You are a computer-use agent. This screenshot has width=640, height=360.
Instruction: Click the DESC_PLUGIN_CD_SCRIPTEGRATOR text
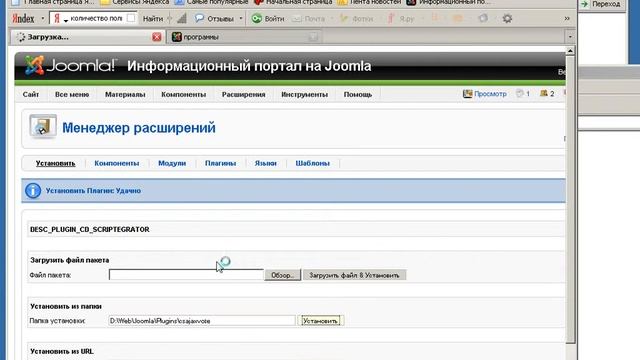pos(90,229)
